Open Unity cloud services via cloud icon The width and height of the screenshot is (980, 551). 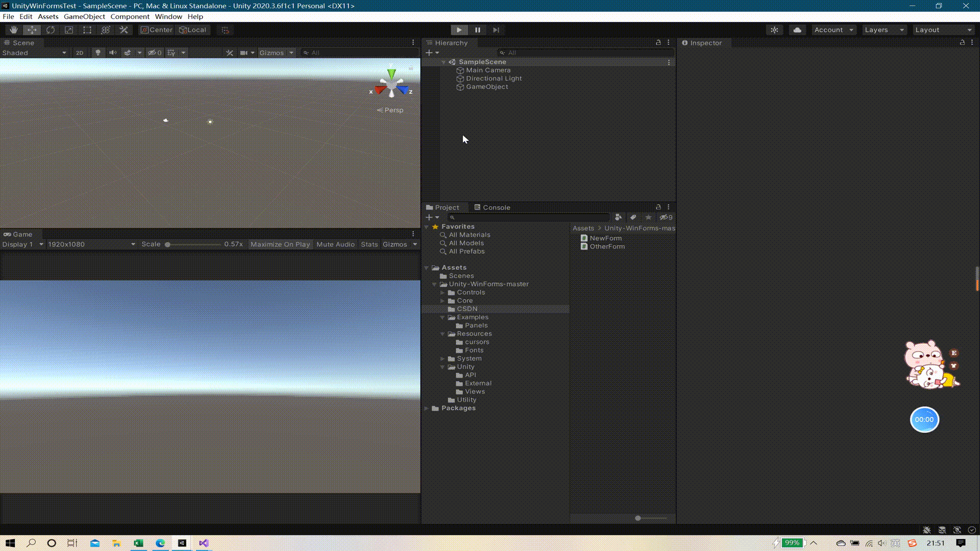[x=797, y=30]
